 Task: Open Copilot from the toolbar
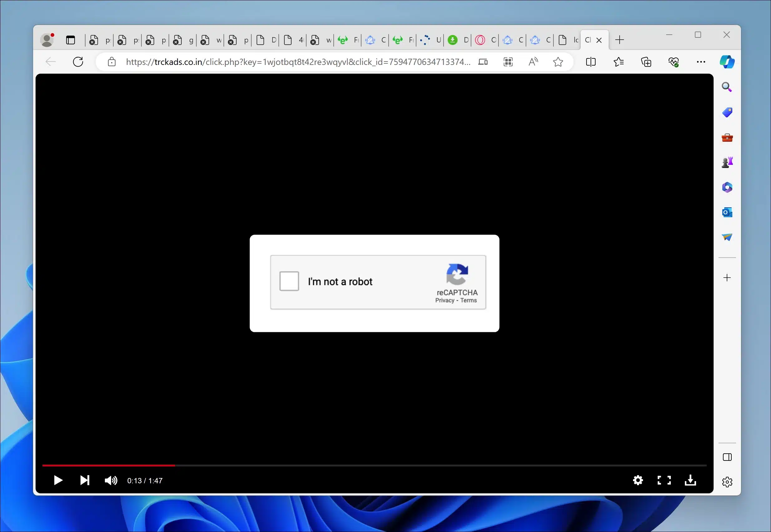pyautogui.click(x=727, y=62)
